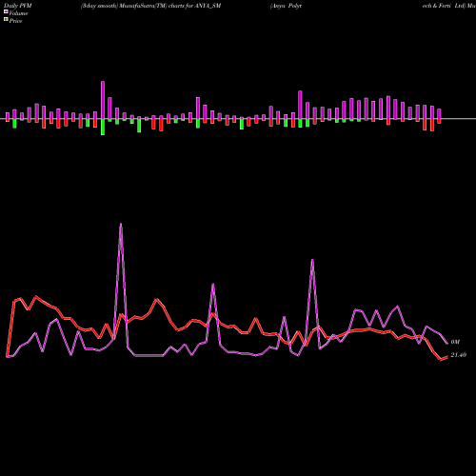Click the '21.40' price end label
Image resolution: width=476 pixels, height=476 pixels.
tap(458, 355)
